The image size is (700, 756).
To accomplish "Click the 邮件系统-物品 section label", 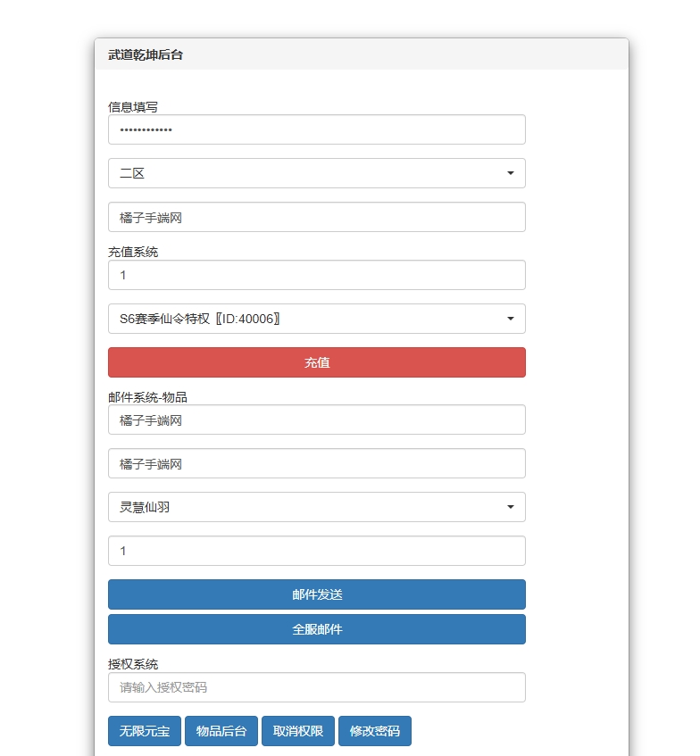I will (147, 397).
